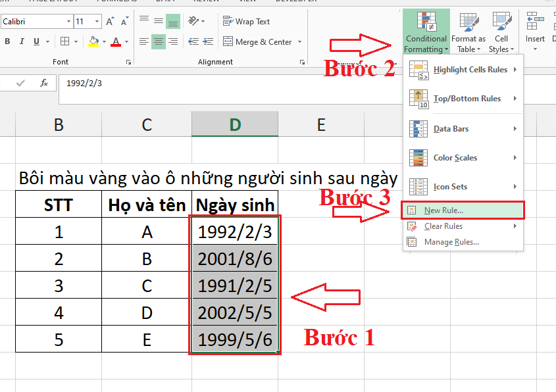The image size is (556, 392).
Task: Toggle Bold formatting
Action: pos(7,41)
